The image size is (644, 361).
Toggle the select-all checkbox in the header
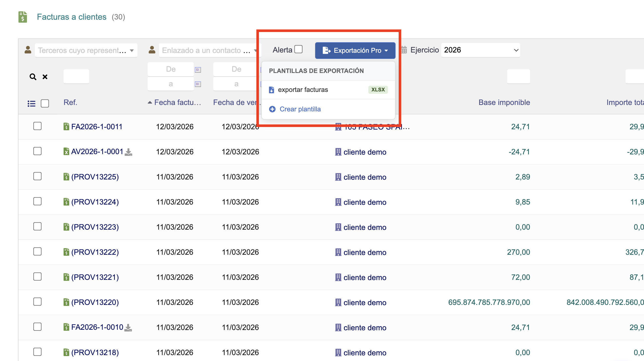click(45, 103)
